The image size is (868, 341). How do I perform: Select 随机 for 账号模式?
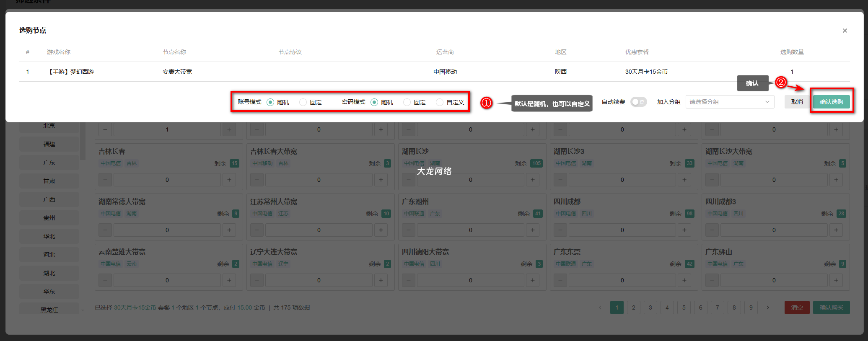coord(270,102)
